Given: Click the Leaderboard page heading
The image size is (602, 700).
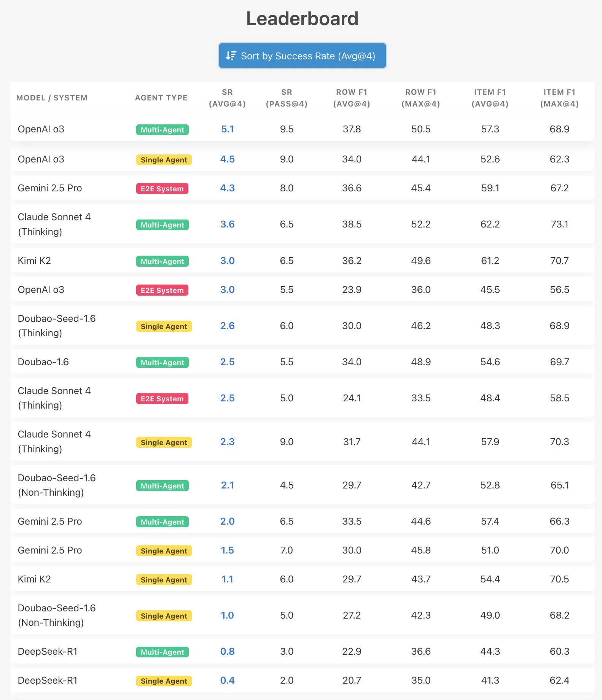Looking at the screenshot, I should point(302,19).
